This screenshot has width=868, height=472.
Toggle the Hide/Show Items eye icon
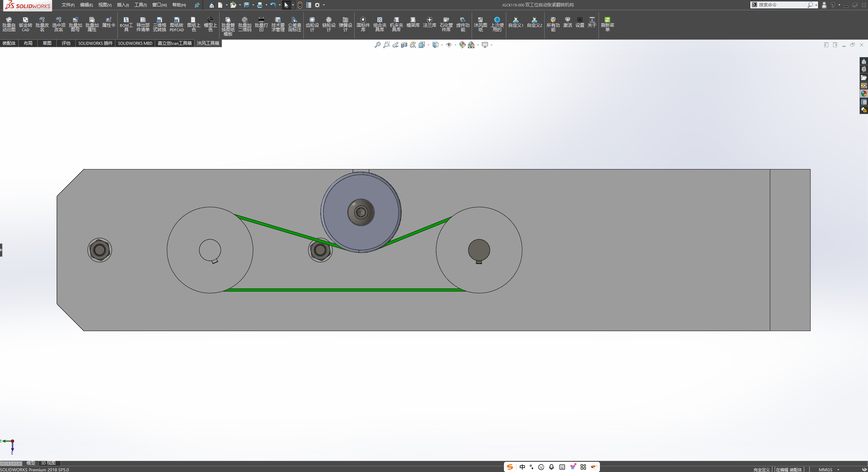pyautogui.click(x=449, y=45)
